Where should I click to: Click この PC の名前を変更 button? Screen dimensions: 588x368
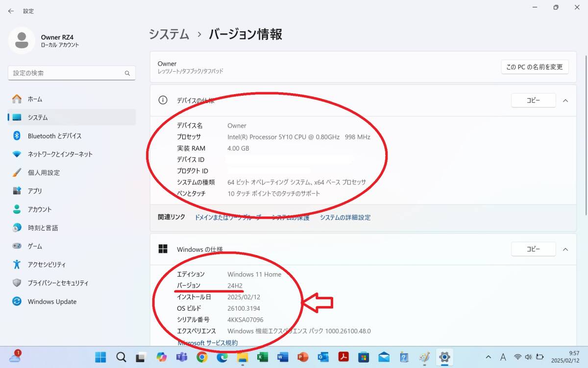click(535, 67)
